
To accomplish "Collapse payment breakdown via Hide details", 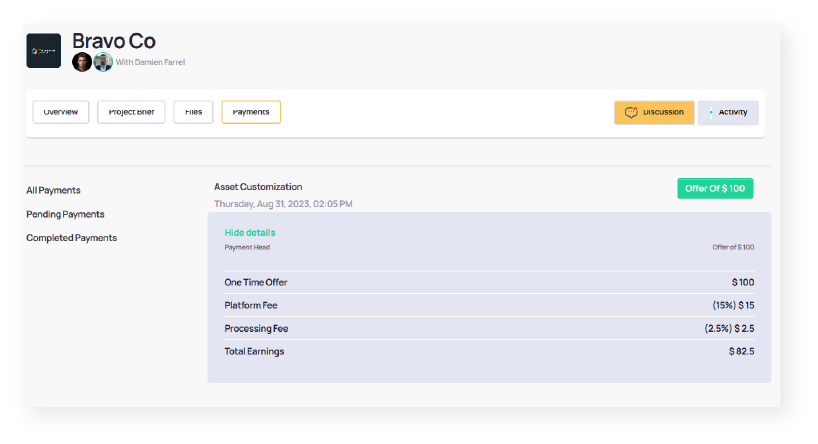I will pos(250,232).
